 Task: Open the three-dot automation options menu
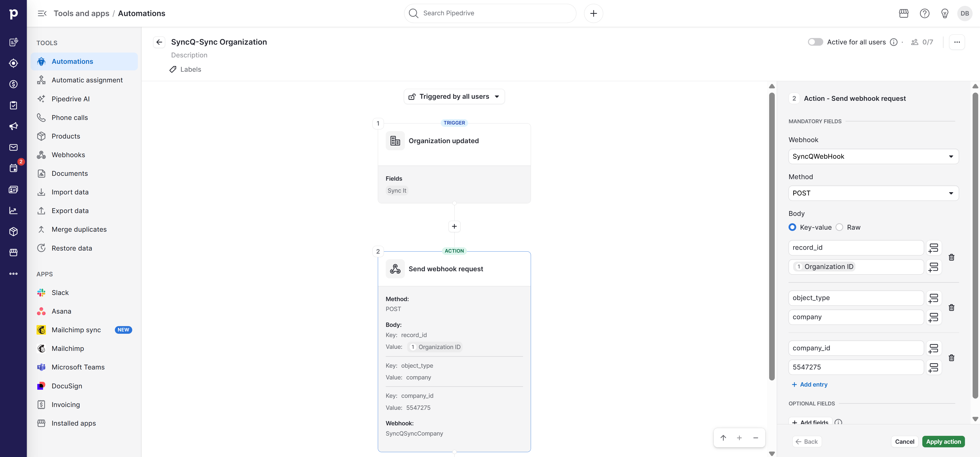(x=957, y=42)
